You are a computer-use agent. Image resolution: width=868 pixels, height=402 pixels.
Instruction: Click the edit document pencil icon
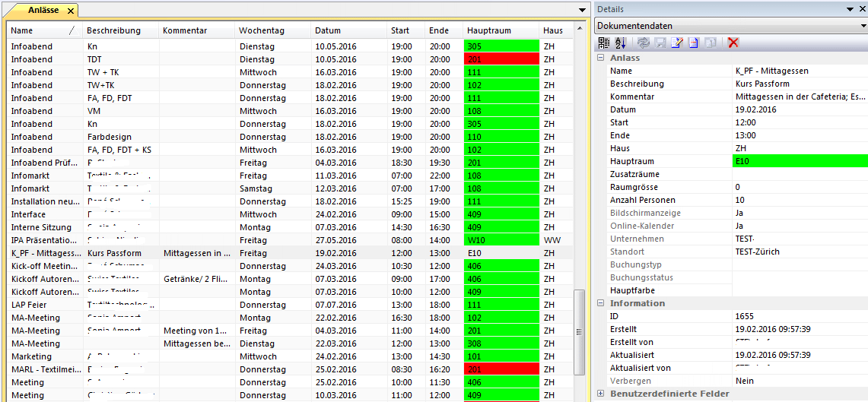click(676, 43)
